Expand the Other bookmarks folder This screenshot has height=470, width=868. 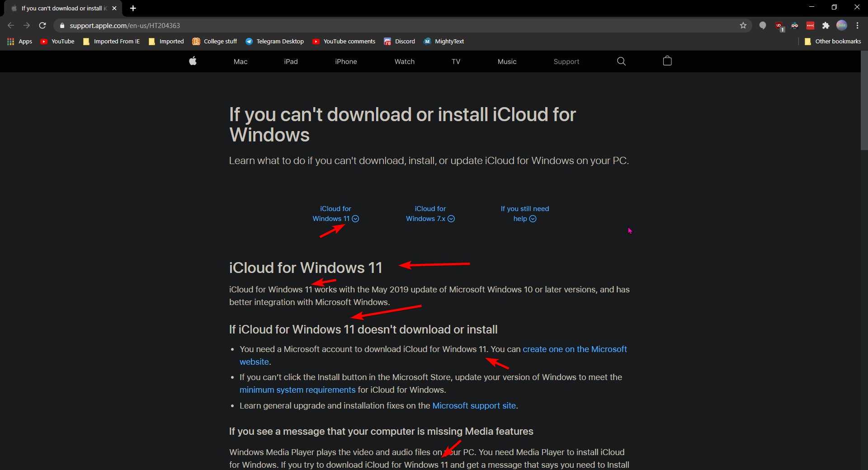coord(833,41)
